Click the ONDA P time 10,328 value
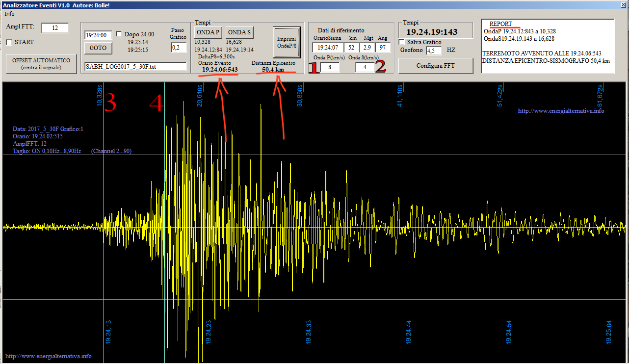Screen dimensions: 629x364 coord(203,42)
